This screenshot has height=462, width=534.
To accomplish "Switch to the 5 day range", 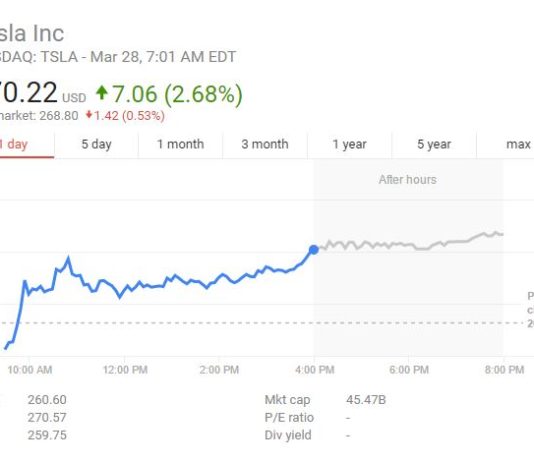I will click(96, 145).
